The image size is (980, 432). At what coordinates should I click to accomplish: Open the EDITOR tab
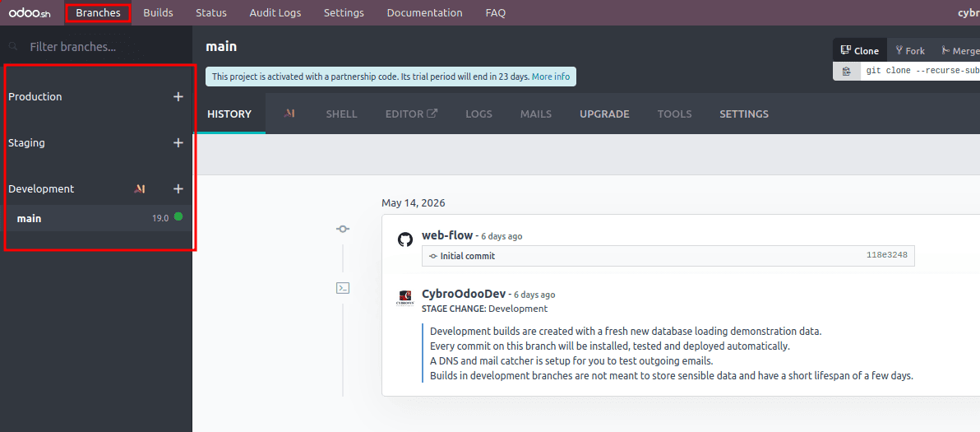(411, 114)
